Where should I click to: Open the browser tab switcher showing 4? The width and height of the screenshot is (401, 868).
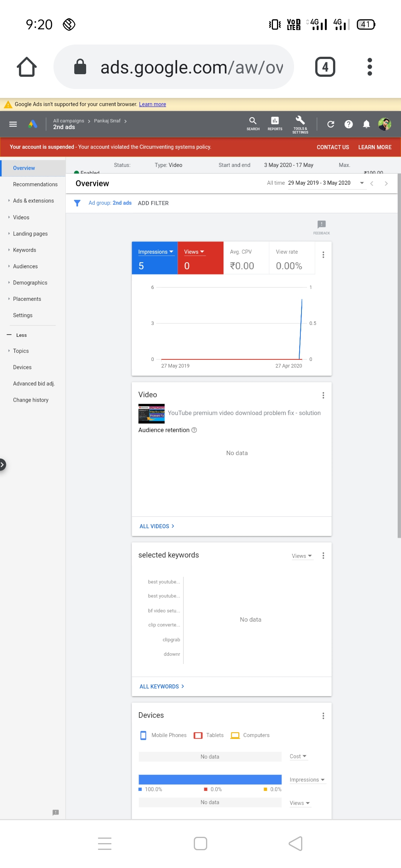(x=325, y=67)
